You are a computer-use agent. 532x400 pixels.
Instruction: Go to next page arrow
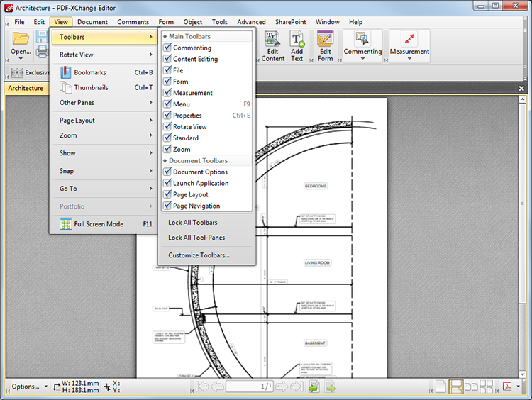coord(282,386)
